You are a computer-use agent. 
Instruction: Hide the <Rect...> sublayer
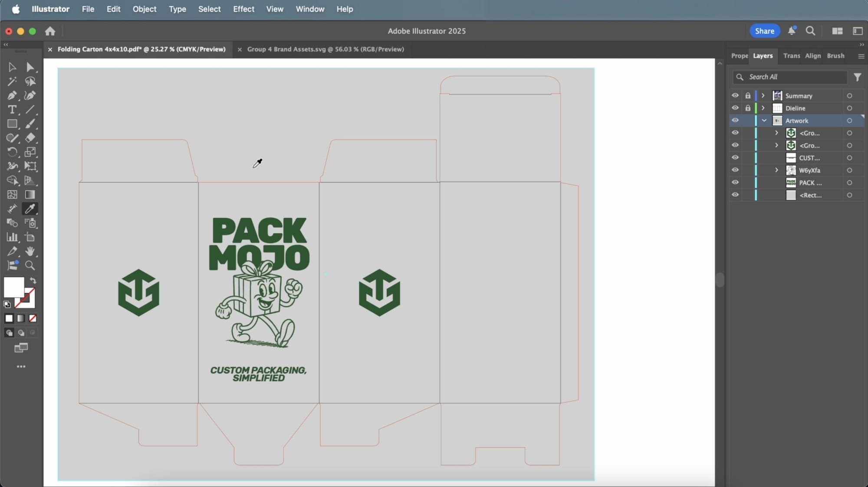[x=735, y=195]
